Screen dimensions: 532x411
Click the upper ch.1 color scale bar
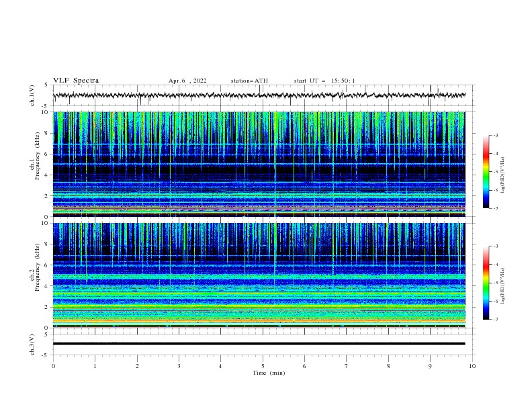tap(486, 172)
